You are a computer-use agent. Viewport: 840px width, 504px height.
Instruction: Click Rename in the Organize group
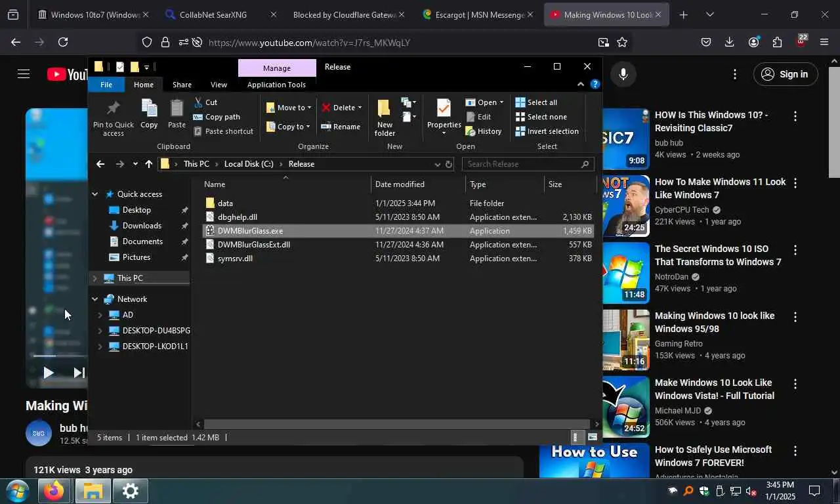click(341, 127)
